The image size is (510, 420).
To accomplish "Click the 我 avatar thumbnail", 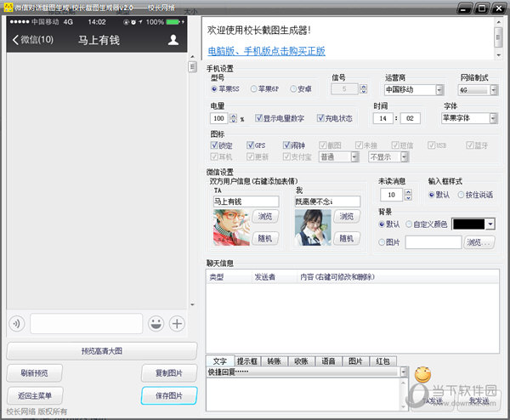I will coord(313,227).
